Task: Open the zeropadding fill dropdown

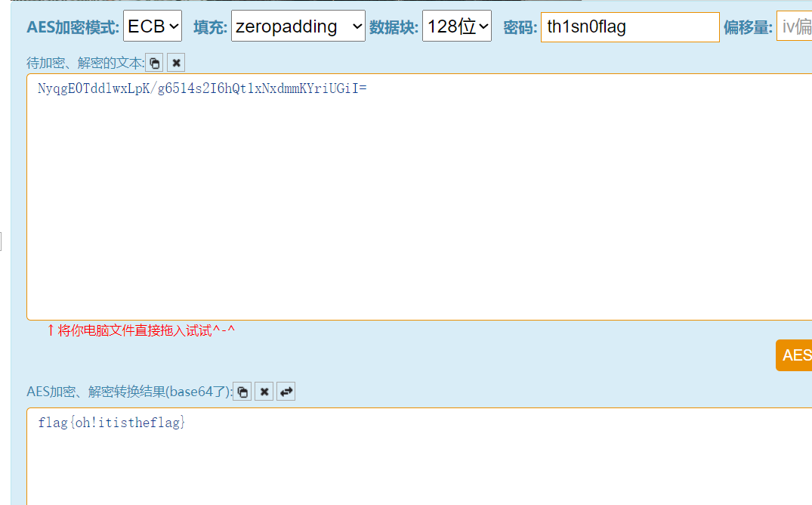Action: pyautogui.click(x=298, y=26)
